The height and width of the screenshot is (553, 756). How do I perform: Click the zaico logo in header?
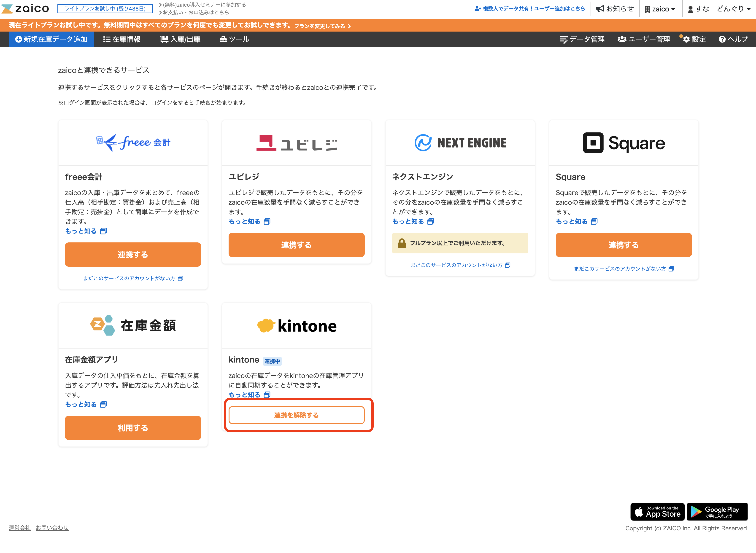coord(25,9)
